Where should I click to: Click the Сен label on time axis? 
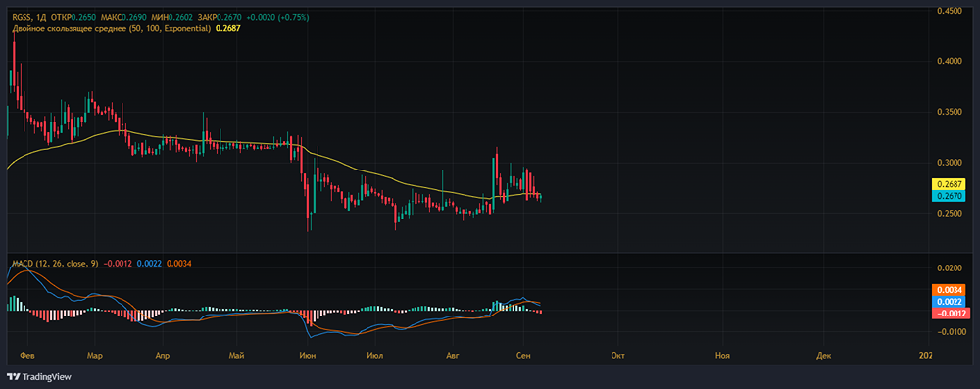523,356
